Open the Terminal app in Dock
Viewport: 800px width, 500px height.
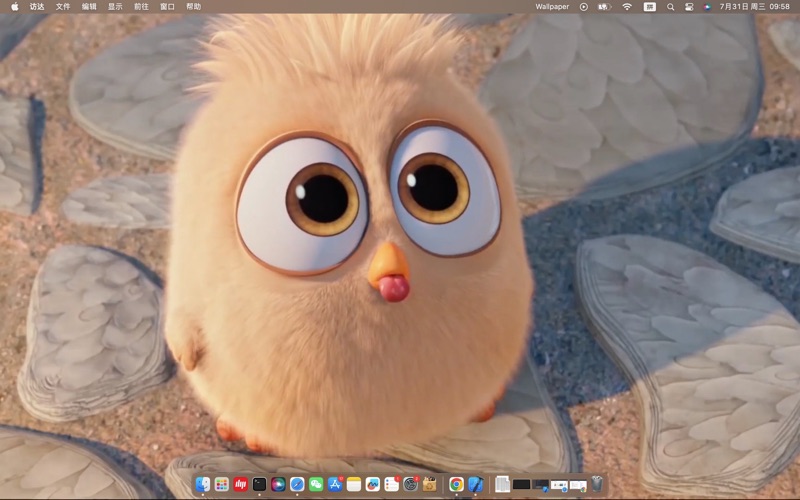pos(259,484)
